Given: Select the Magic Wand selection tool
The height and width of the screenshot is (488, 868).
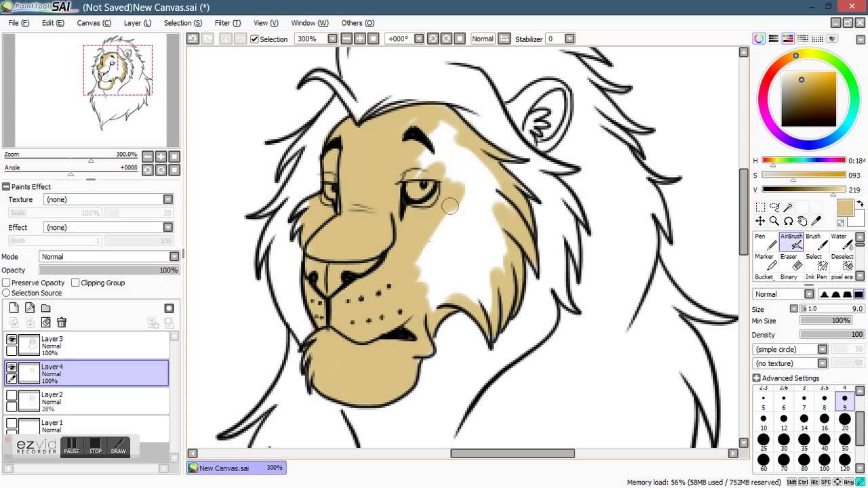Looking at the screenshot, I should click(x=788, y=207).
